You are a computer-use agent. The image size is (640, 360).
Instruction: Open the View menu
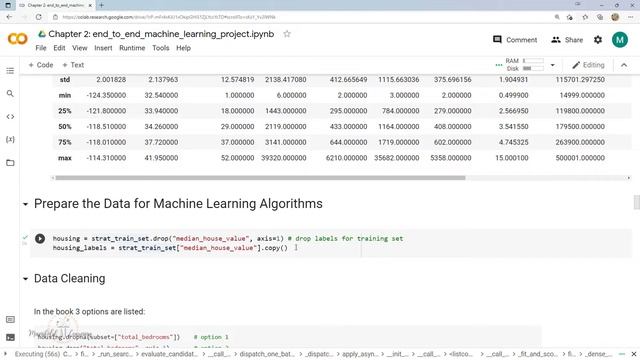[x=80, y=48]
